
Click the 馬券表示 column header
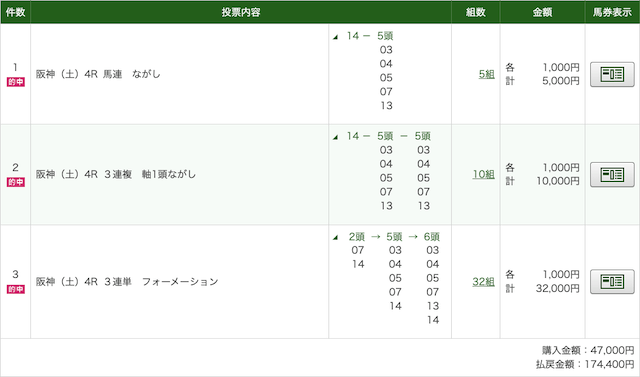[612, 12]
